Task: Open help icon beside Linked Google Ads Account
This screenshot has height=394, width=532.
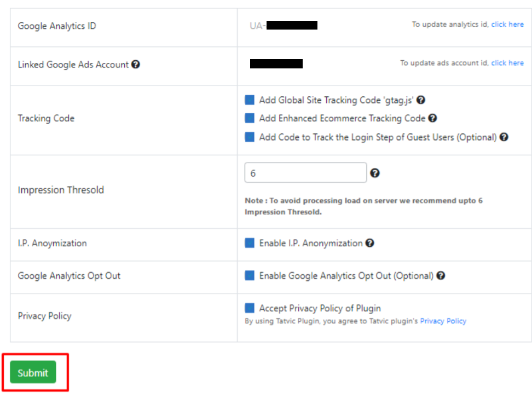Action: point(136,64)
